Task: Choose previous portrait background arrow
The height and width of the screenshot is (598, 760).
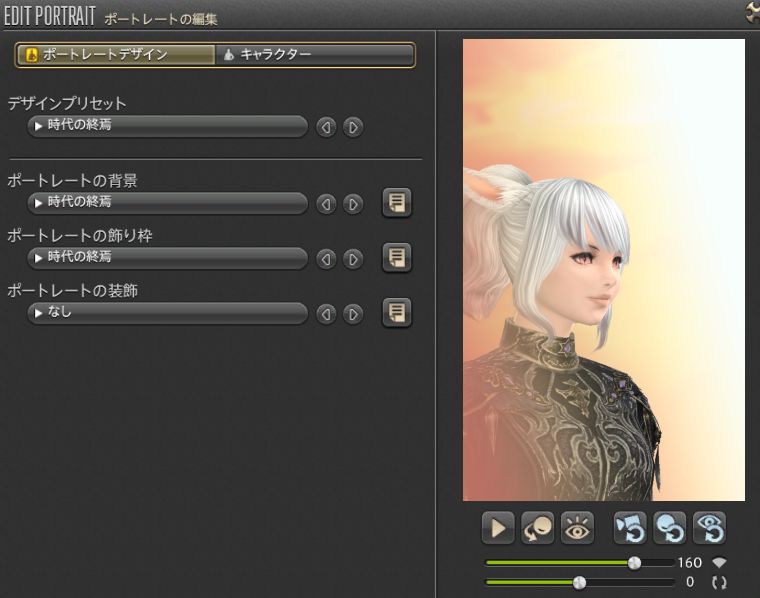Action: pos(326,204)
